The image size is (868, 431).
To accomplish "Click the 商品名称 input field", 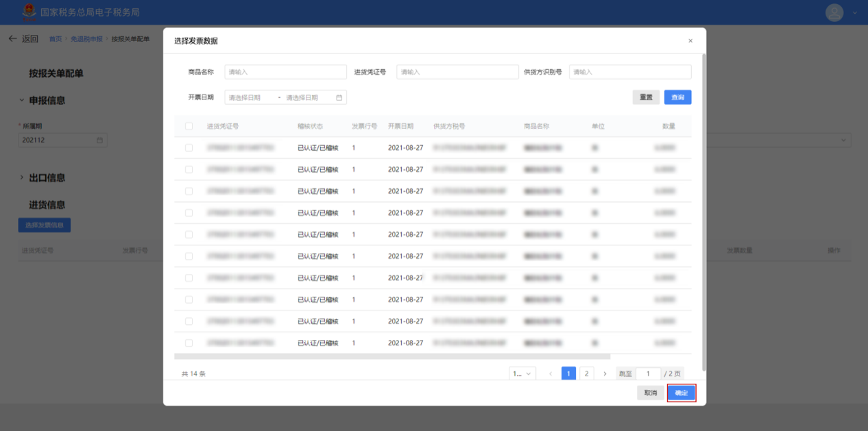I will (x=285, y=72).
